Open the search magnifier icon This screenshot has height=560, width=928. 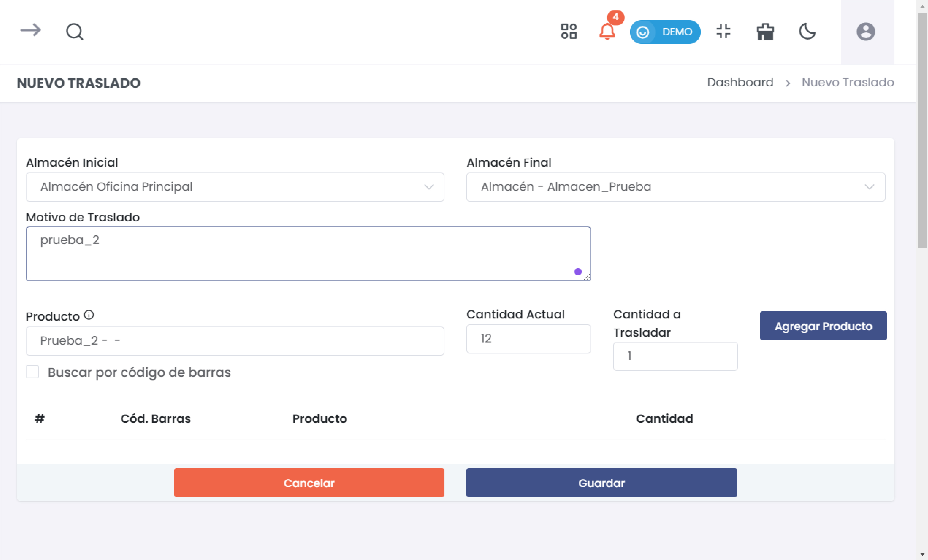tap(75, 32)
